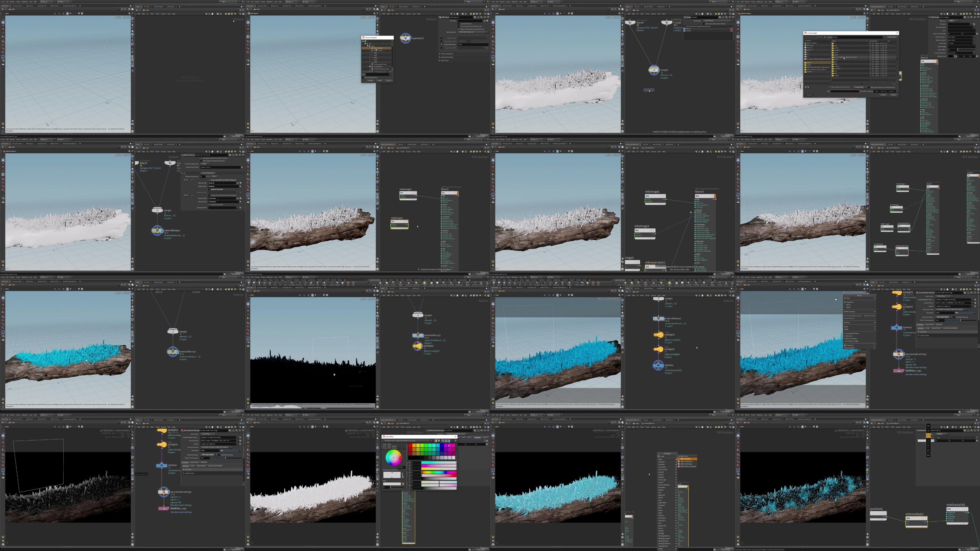This screenshot has height=551, width=980.
Task: Enable Make path relative to current directory
Action: click(x=869, y=88)
